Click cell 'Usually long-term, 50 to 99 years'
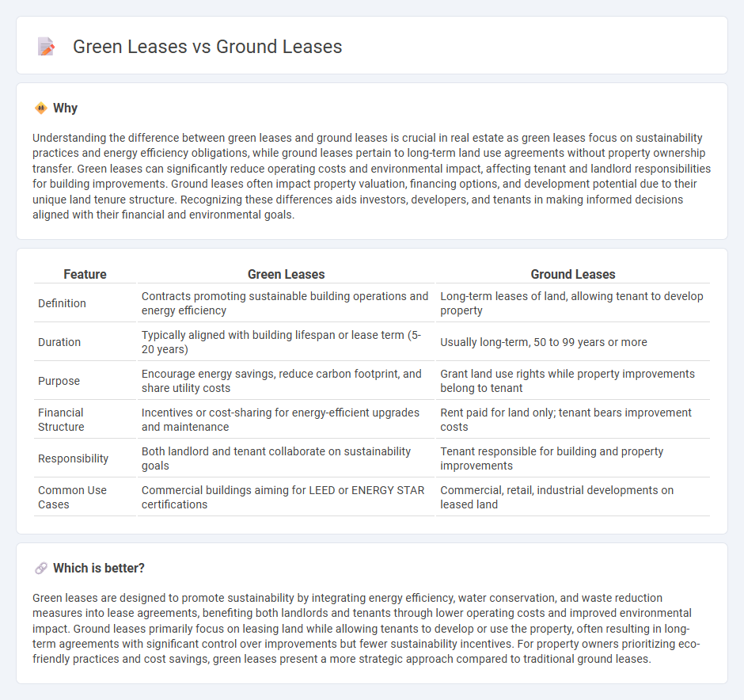Viewport: 744px width, 700px height. (573, 342)
